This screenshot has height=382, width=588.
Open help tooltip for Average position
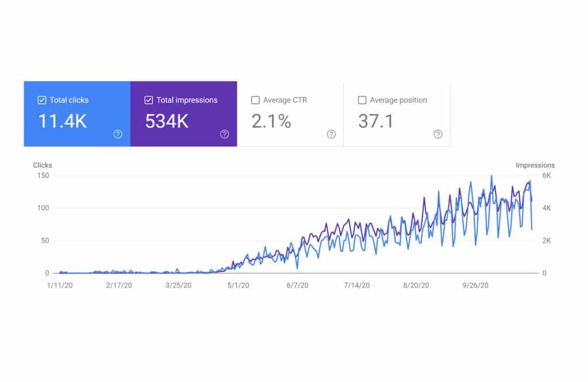(x=438, y=134)
